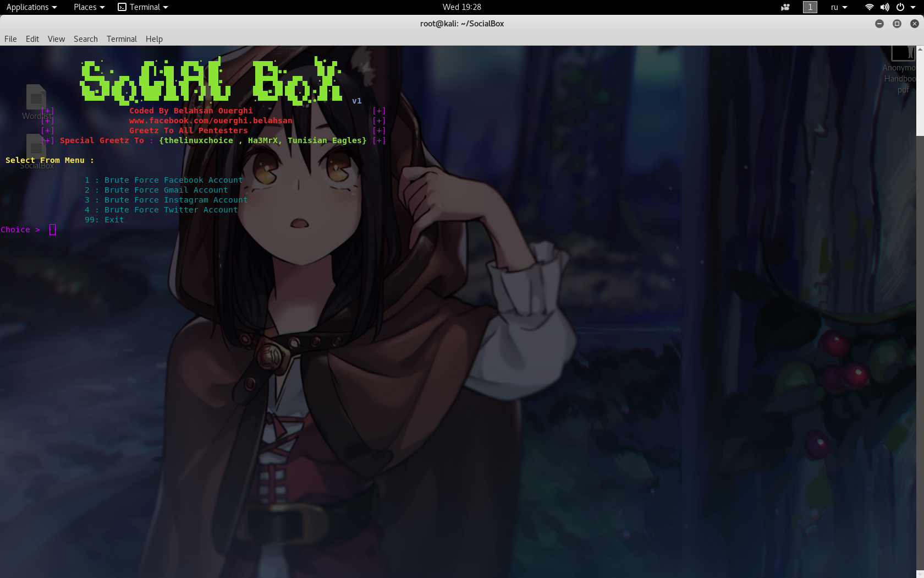Image resolution: width=924 pixels, height=578 pixels.
Task: Open the Help menu
Action: click(154, 39)
